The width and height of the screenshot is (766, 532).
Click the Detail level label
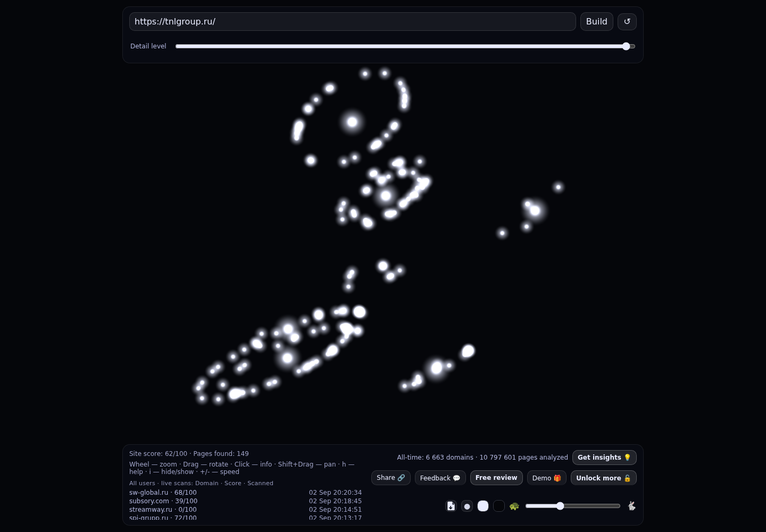point(148,46)
